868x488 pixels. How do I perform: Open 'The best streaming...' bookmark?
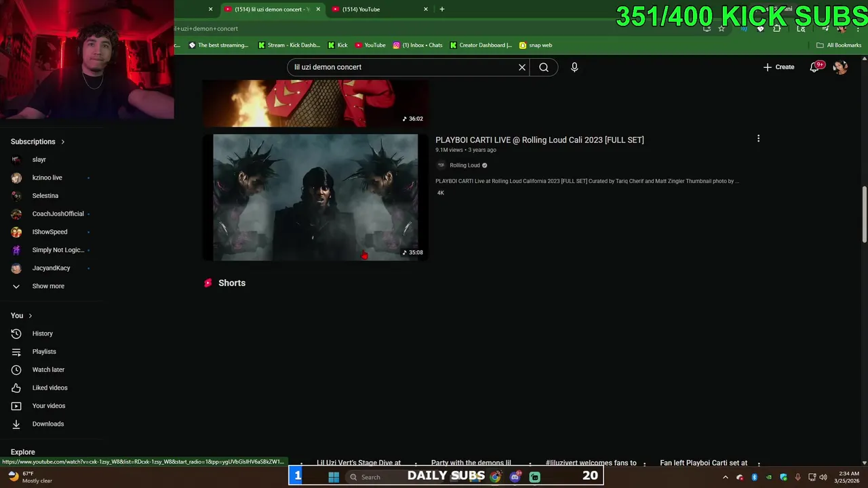click(218, 45)
